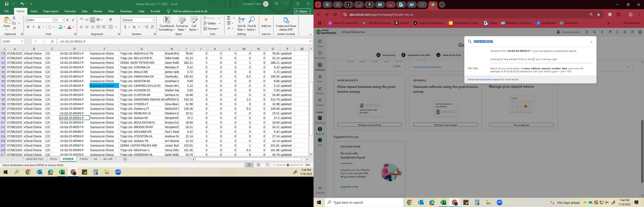Click the QuickBooks settings gear icon
Viewport: 644px width, 207px height.
click(x=625, y=32)
